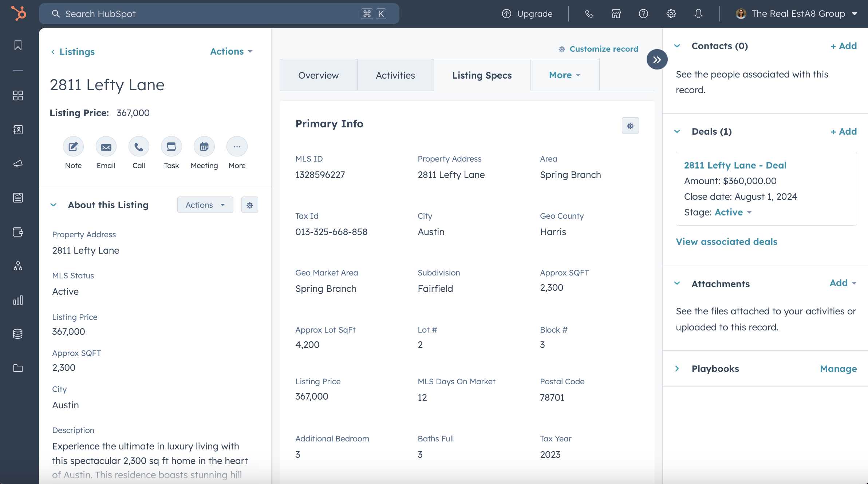Viewport: 868px width, 484px height.
Task: Select the Overview tab
Action: click(318, 75)
